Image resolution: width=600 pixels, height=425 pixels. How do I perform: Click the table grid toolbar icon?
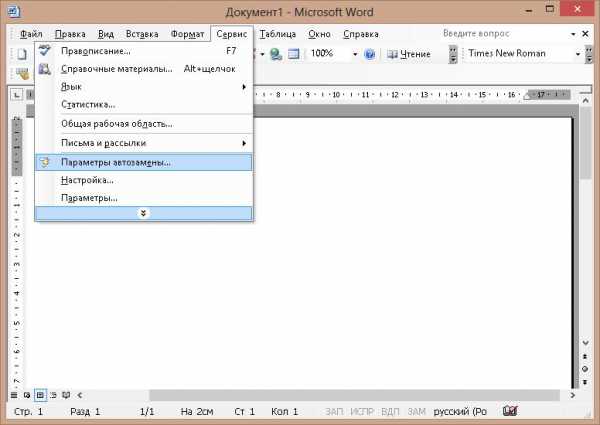click(293, 54)
